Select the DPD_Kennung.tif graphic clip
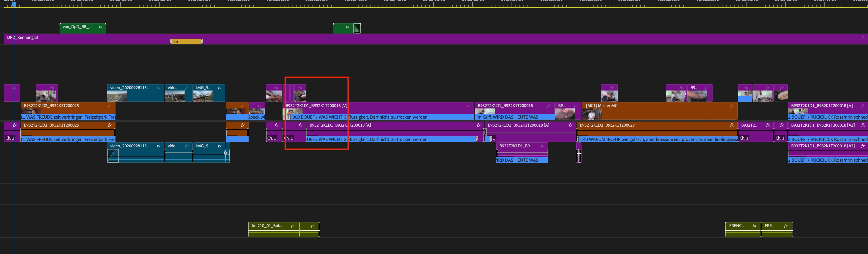The height and width of the screenshot is (254, 868). click(x=404, y=39)
